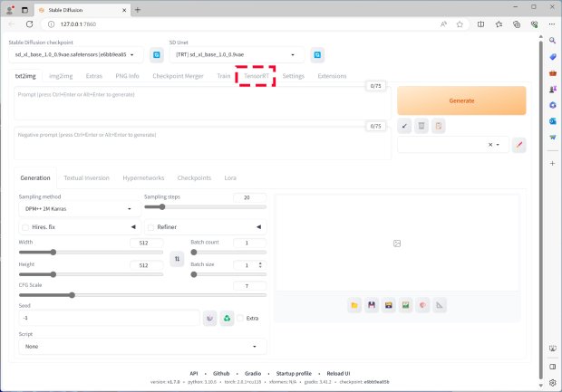Open Edge sidebar settings gear
Screen dimensions: 562x392
tap(553, 383)
